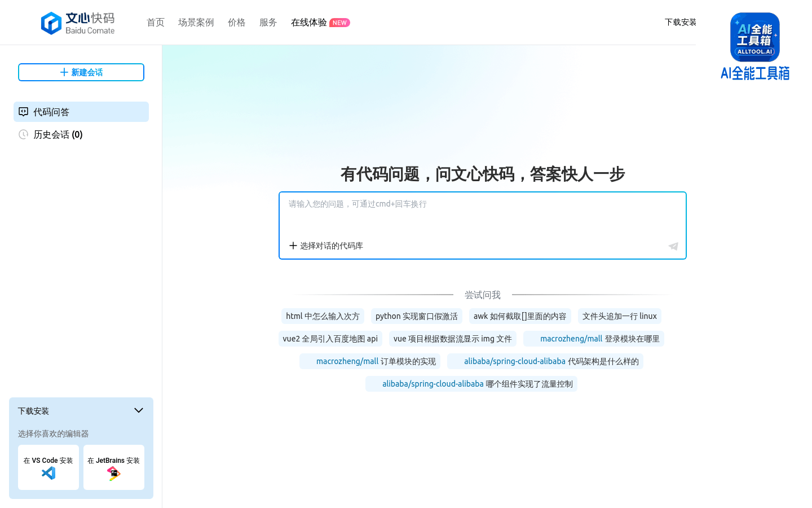The height and width of the screenshot is (508, 812).
Task: Click the 历史会话 clock icon
Action: [x=23, y=134]
